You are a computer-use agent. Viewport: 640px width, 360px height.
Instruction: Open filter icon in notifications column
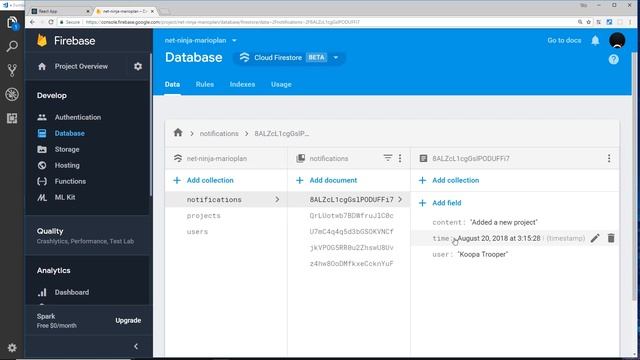coord(388,158)
